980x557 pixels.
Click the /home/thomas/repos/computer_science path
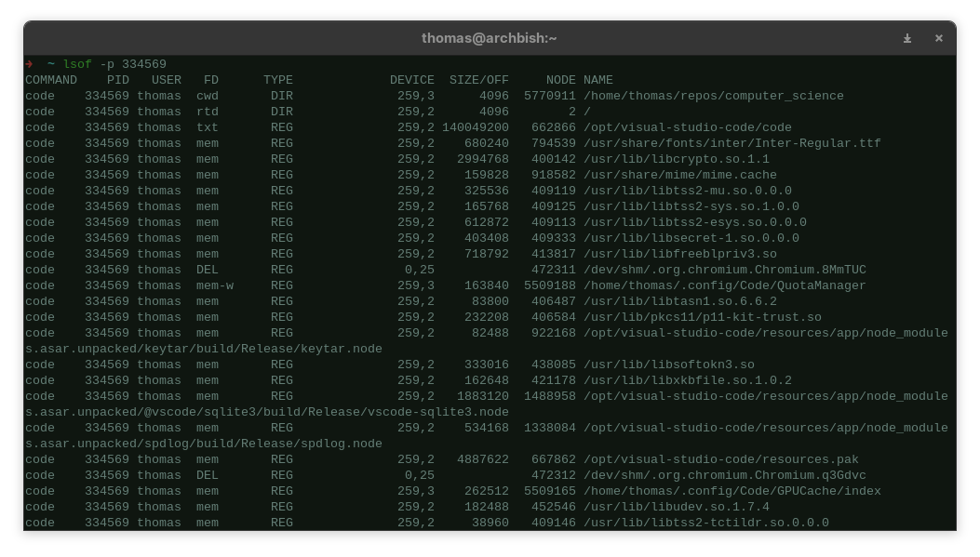click(x=713, y=96)
